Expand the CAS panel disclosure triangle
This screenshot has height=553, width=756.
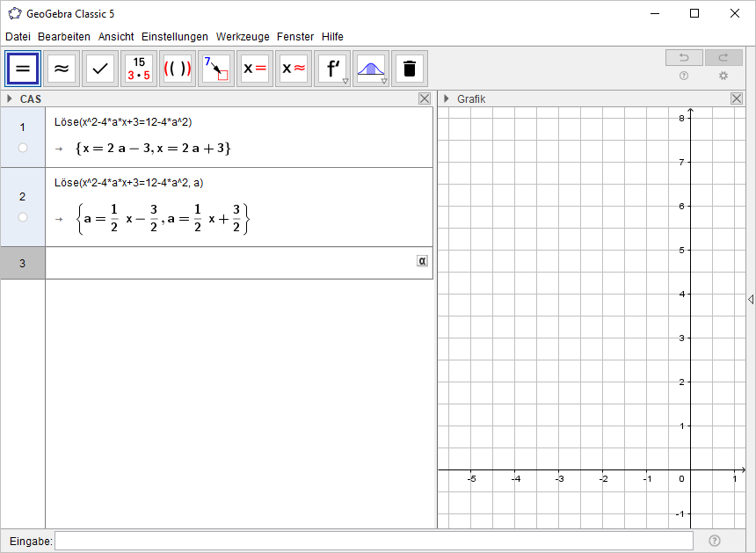(10, 98)
